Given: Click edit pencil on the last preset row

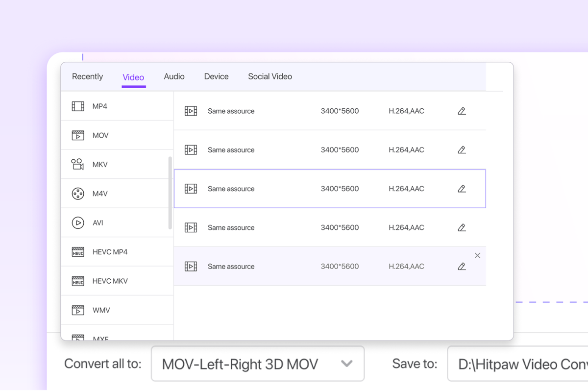Looking at the screenshot, I should pyautogui.click(x=462, y=267).
